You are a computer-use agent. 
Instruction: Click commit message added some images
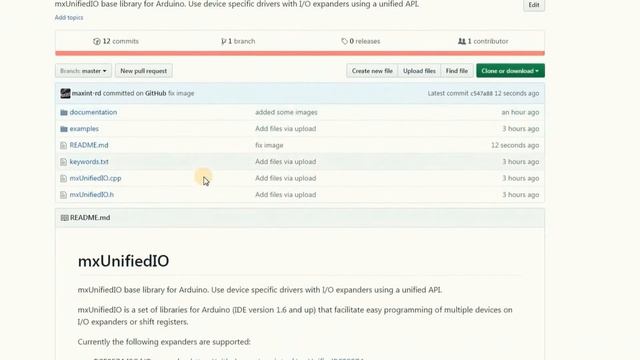tap(286, 112)
